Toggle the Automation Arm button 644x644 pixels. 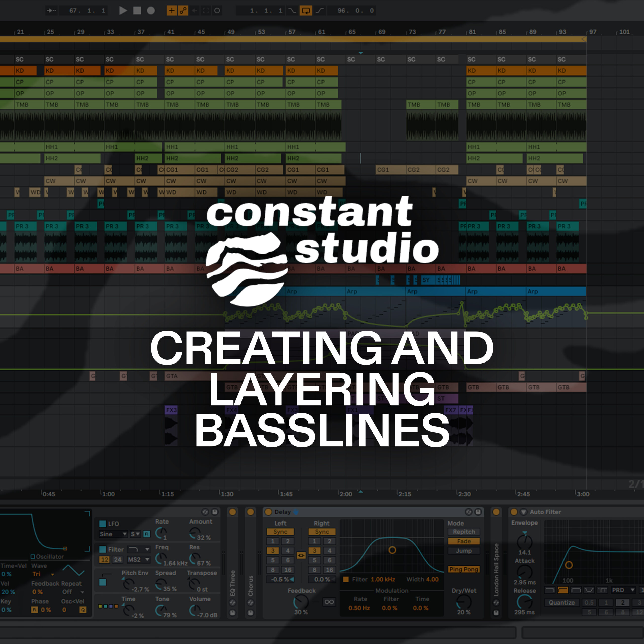(183, 10)
